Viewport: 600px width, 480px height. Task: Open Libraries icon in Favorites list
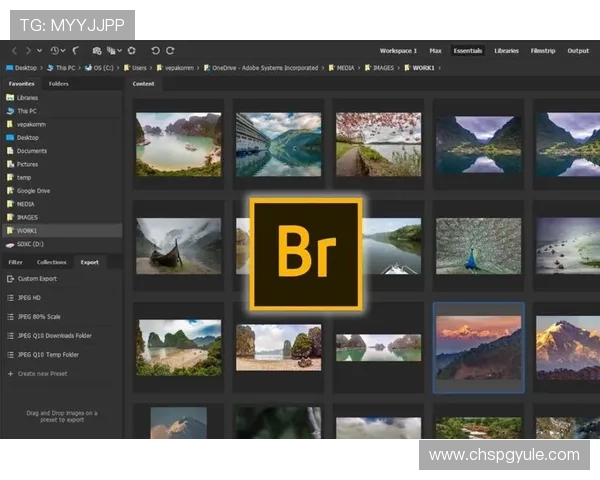(x=10, y=98)
